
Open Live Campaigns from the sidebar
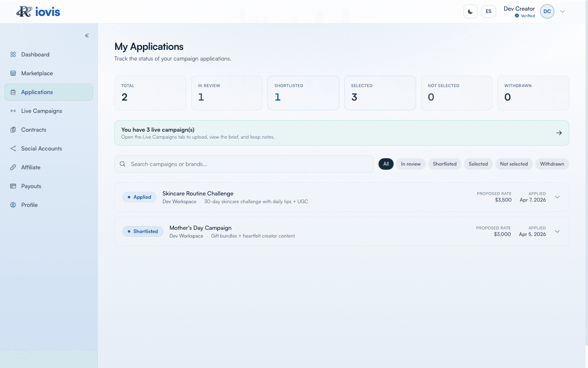[x=49, y=111]
